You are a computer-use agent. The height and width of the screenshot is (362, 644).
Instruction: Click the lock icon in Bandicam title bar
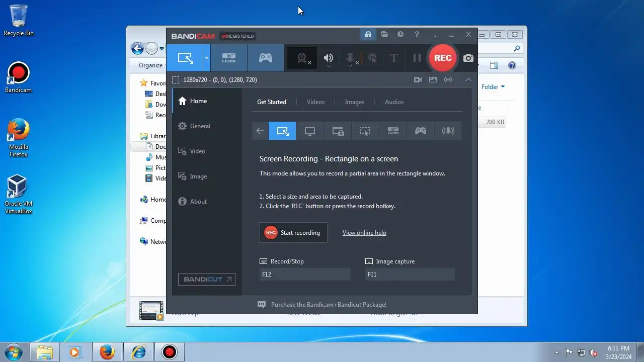368,34
